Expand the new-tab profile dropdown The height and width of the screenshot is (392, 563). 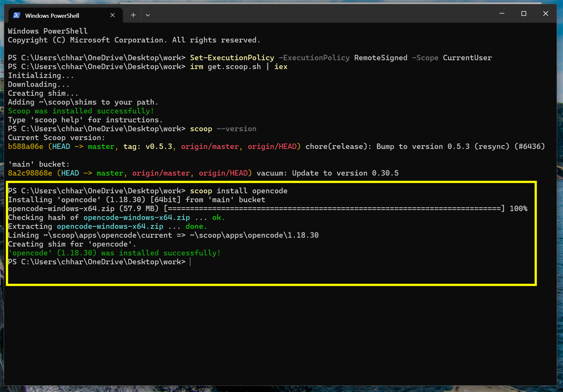pos(148,15)
